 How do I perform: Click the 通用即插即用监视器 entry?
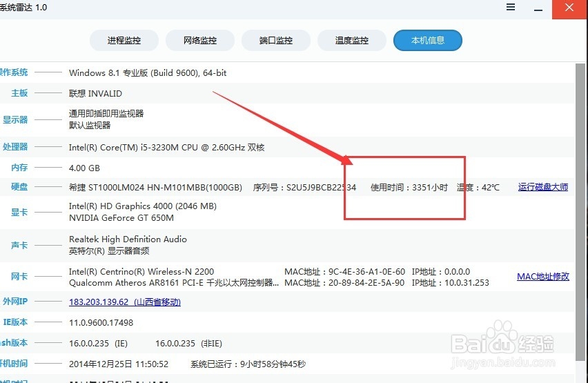pyautogui.click(x=106, y=114)
